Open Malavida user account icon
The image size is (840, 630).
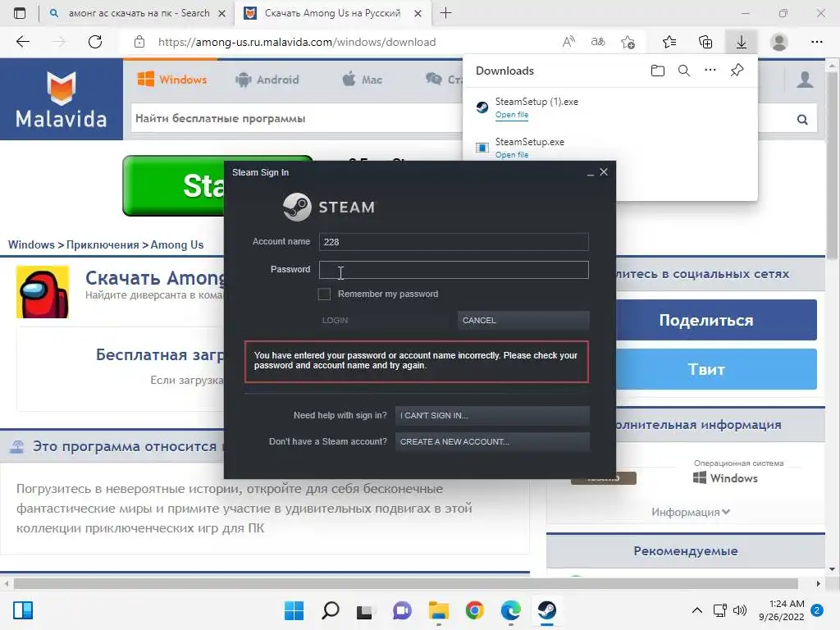pyautogui.click(x=805, y=80)
